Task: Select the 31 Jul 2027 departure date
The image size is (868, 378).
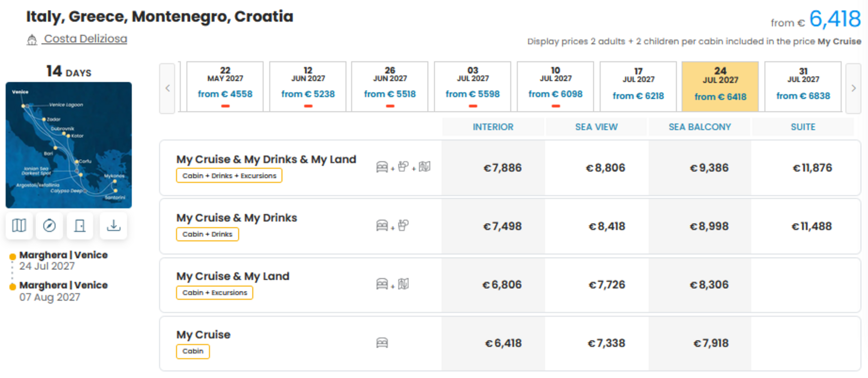Action: 803,86
